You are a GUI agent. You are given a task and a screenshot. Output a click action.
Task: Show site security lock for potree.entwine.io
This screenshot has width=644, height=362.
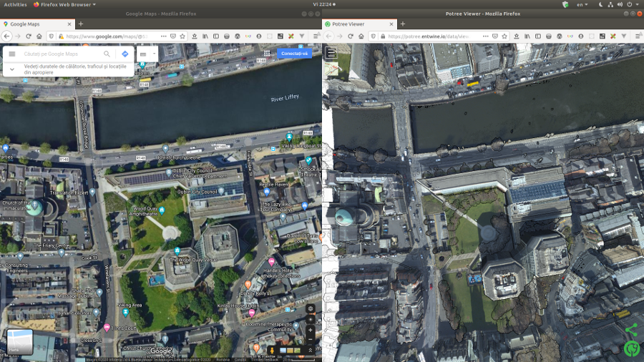point(383,36)
